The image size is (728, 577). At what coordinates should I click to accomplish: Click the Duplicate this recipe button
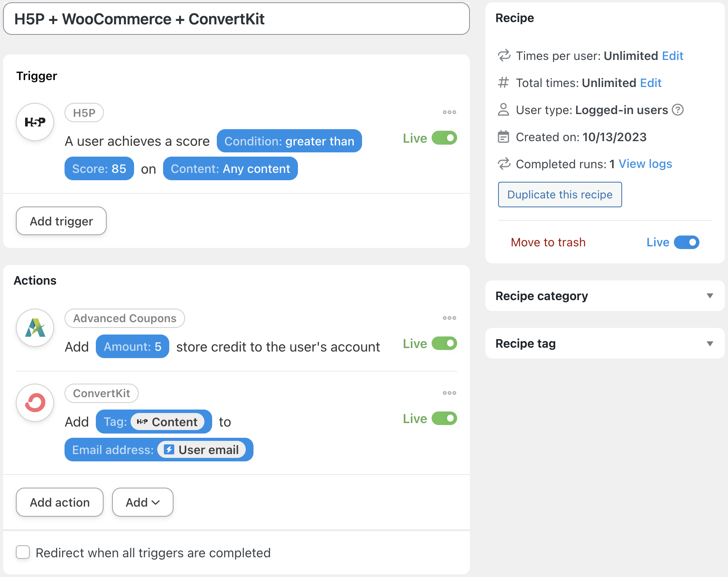pyautogui.click(x=560, y=195)
